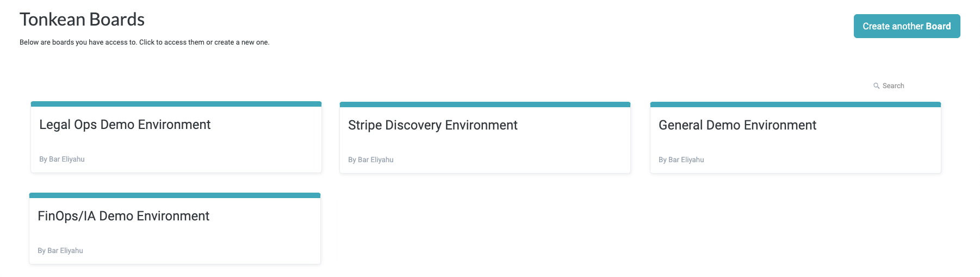Click "By Bar Eliyahu" on General Demo card
980x277 pixels.
tap(681, 160)
